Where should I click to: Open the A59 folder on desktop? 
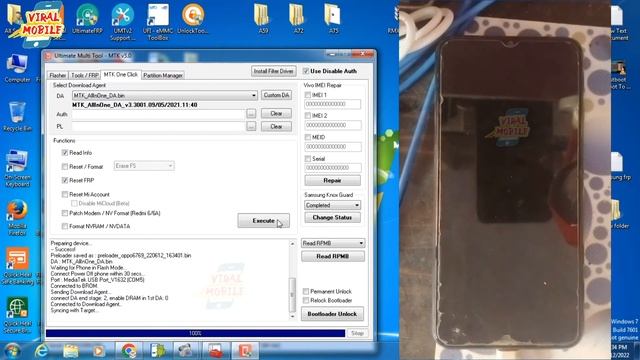click(x=262, y=18)
